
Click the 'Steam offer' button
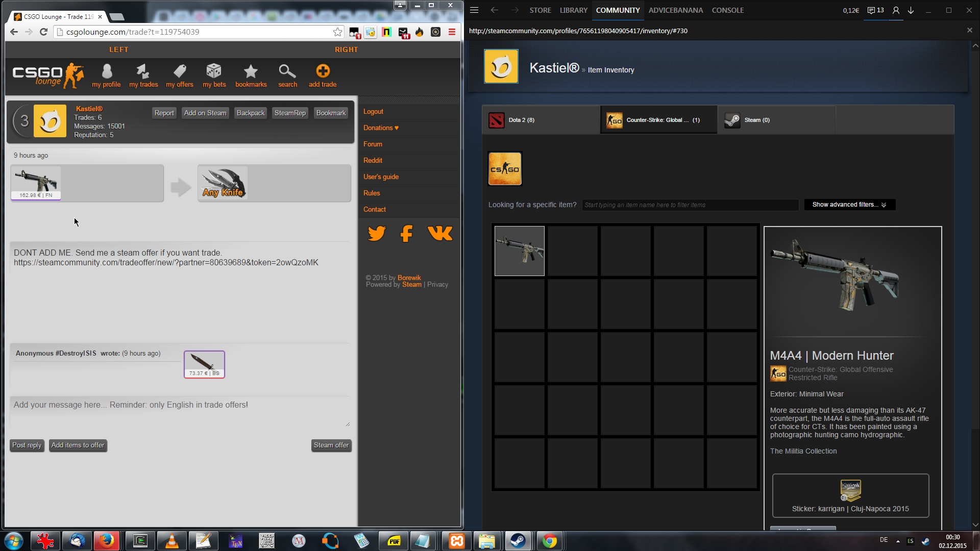tap(331, 445)
